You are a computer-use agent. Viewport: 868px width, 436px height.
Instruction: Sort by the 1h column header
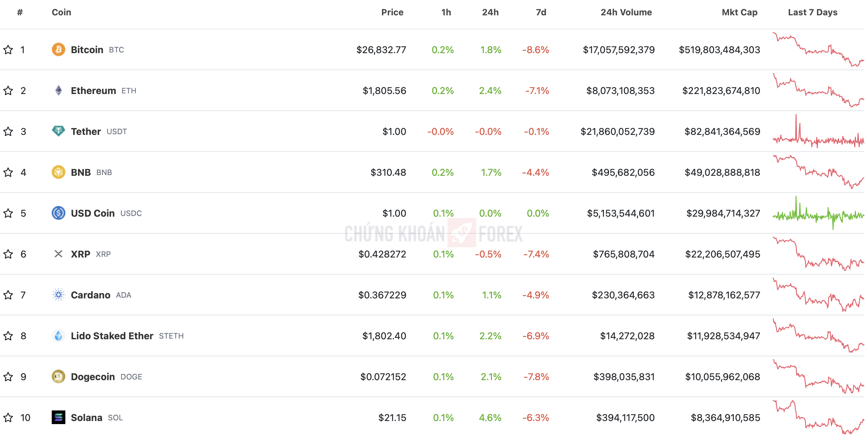446,12
